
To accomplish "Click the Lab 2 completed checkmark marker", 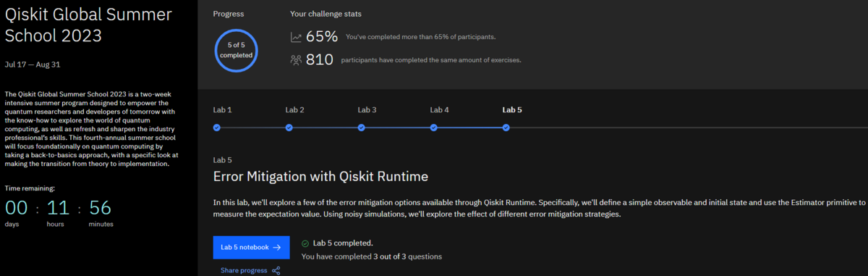I will pyautogui.click(x=289, y=127).
